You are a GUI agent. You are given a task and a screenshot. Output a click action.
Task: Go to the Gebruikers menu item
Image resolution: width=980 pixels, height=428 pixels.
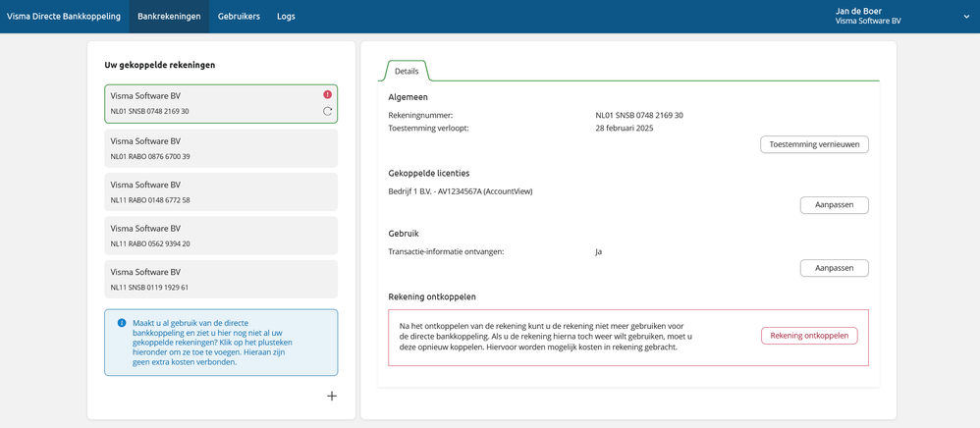click(239, 17)
